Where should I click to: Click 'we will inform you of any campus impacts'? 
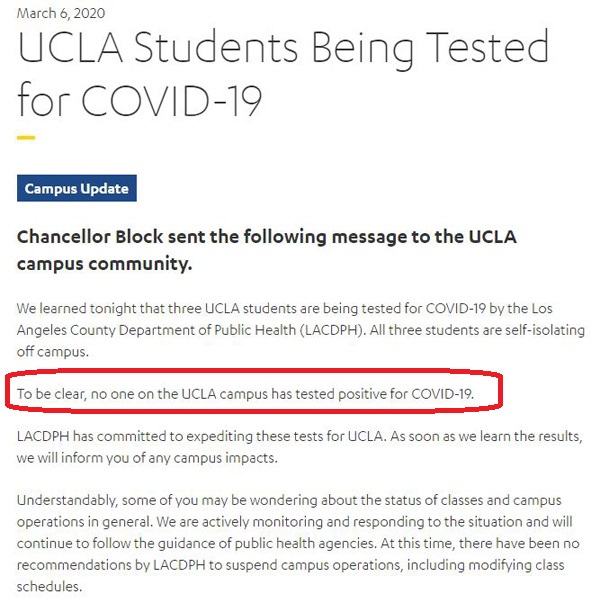[147, 458]
